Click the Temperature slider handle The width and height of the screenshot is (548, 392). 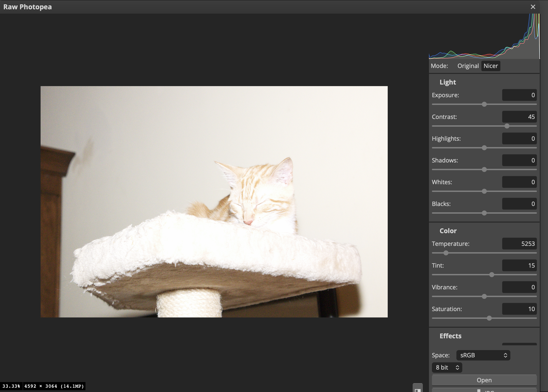click(446, 253)
